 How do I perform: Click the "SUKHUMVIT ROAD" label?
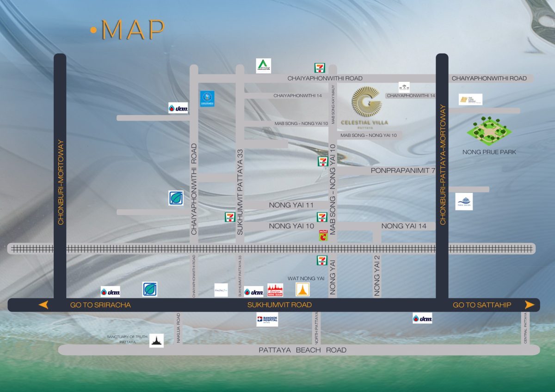(x=279, y=305)
